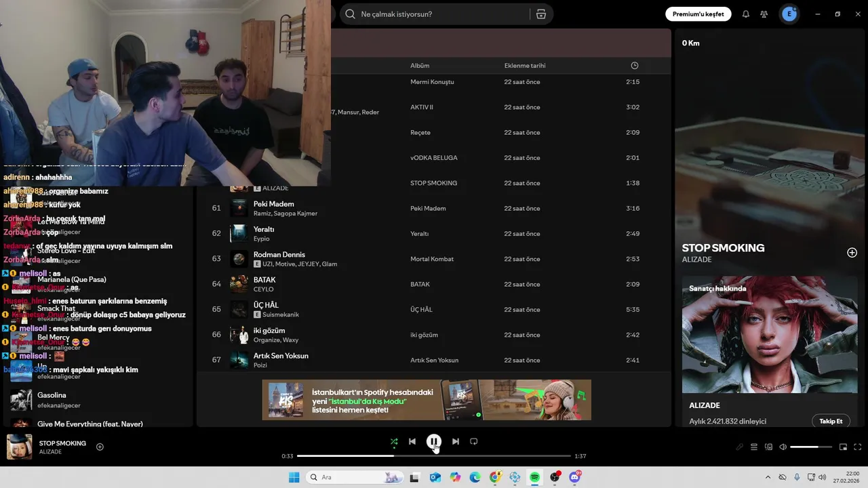Select track 62 Yeraltı

(x=434, y=234)
